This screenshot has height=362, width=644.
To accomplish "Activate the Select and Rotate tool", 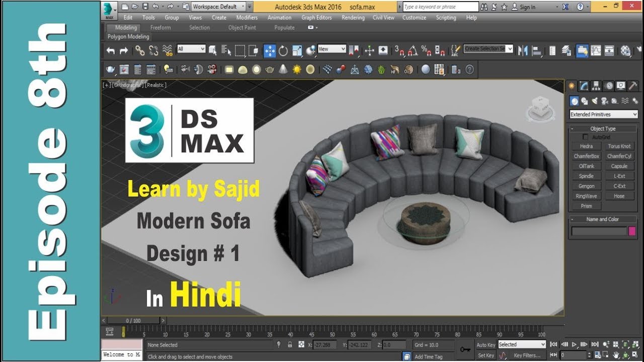I will click(x=283, y=50).
